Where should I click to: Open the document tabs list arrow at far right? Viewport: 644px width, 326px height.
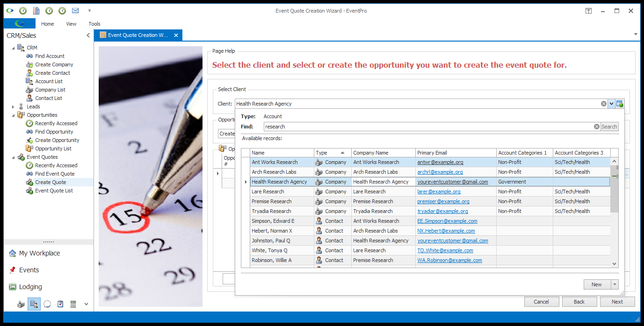[636, 35]
